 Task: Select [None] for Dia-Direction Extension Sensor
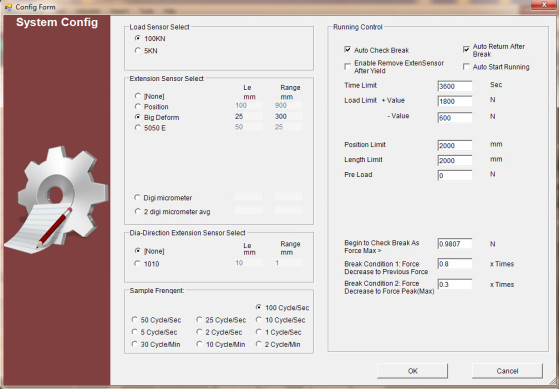pos(138,251)
